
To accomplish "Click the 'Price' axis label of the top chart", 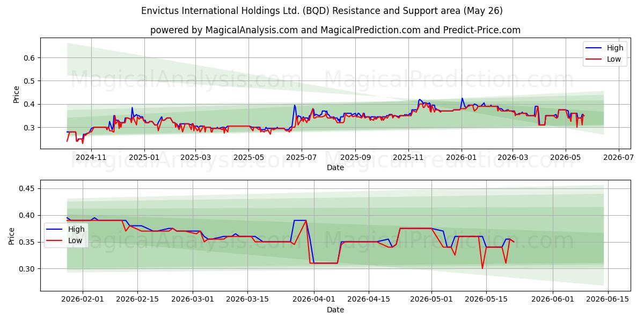I will point(16,94).
